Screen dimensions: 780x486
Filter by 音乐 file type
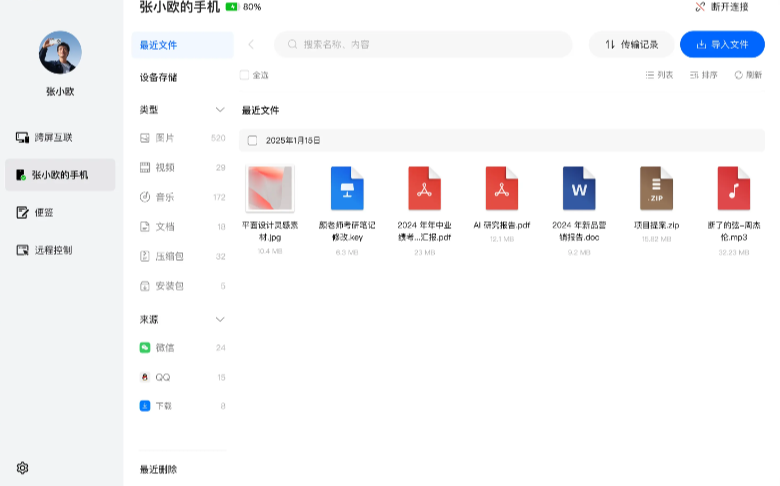(182, 197)
